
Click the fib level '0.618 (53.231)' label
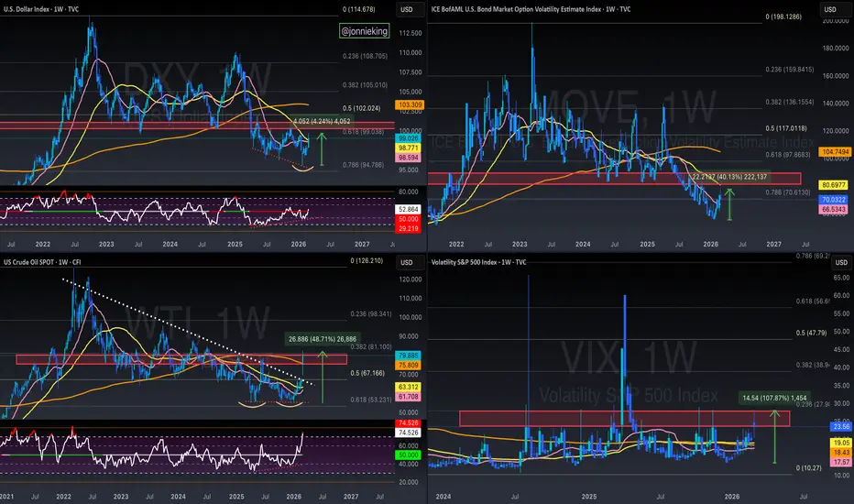coord(371,400)
